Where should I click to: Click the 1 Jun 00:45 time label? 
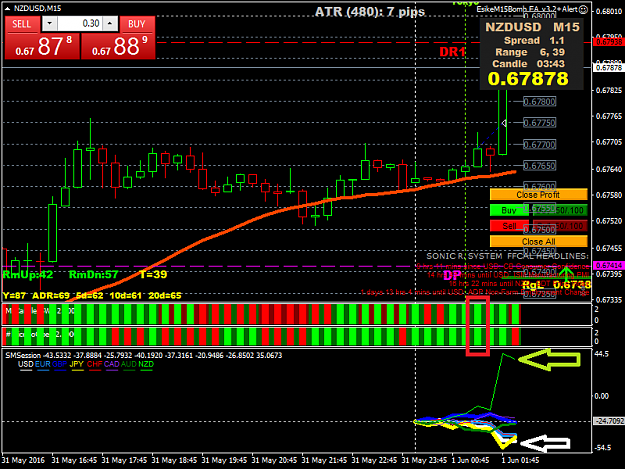pos(470,460)
